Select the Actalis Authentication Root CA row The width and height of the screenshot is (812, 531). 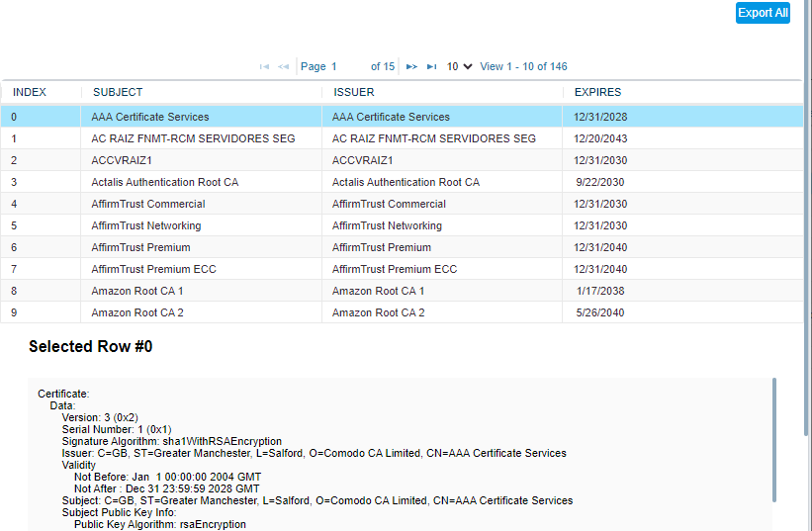pyautogui.click(x=164, y=182)
